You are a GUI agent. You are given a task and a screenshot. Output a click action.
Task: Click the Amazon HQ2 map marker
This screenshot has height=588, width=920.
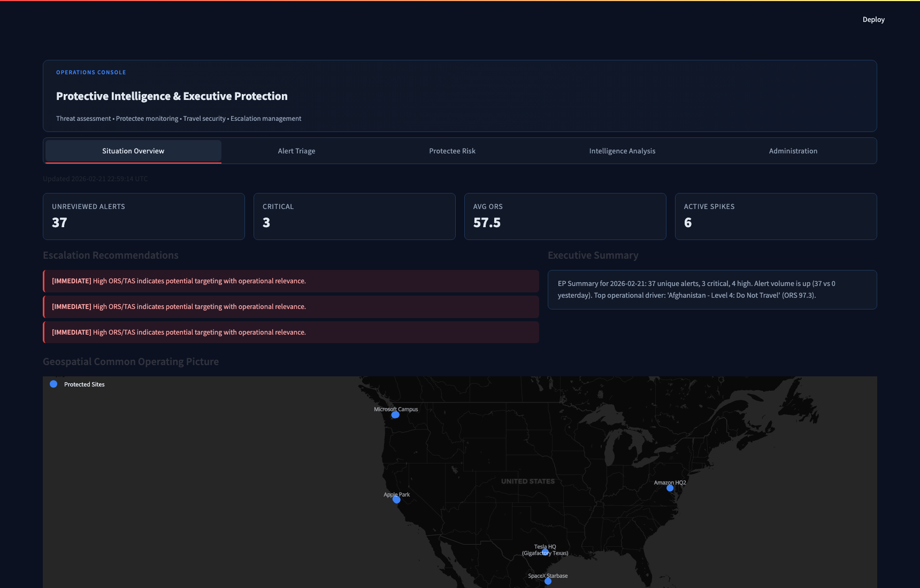[670, 488]
